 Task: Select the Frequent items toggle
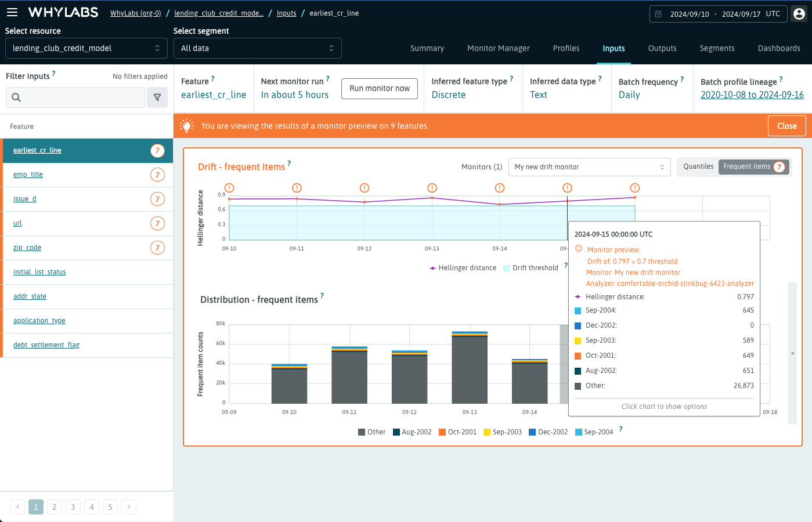coord(746,166)
